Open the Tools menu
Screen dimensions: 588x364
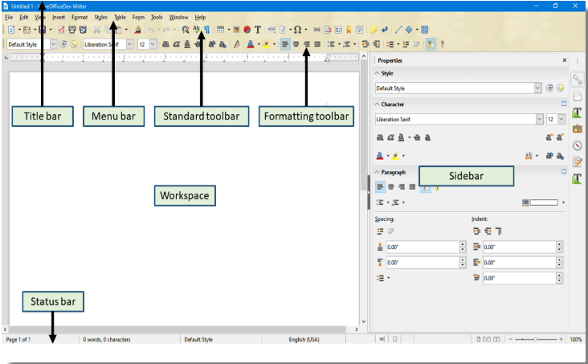pos(156,17)
